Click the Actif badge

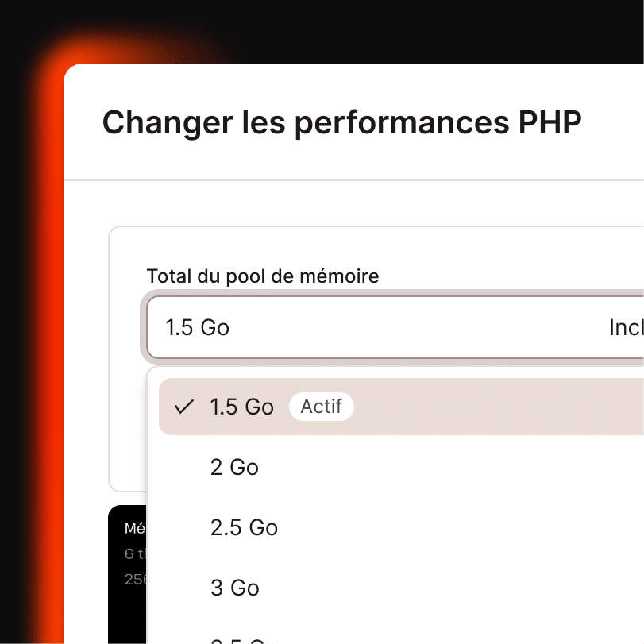coord(322,407)
